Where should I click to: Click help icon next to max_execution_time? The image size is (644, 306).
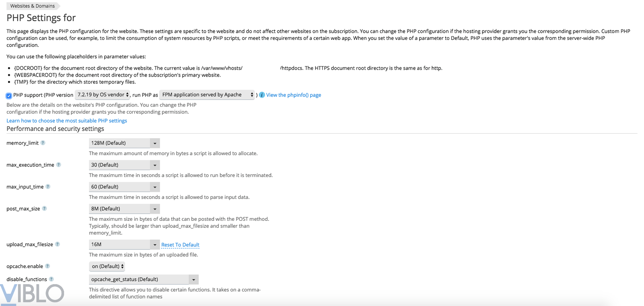[x=59, y=165]
